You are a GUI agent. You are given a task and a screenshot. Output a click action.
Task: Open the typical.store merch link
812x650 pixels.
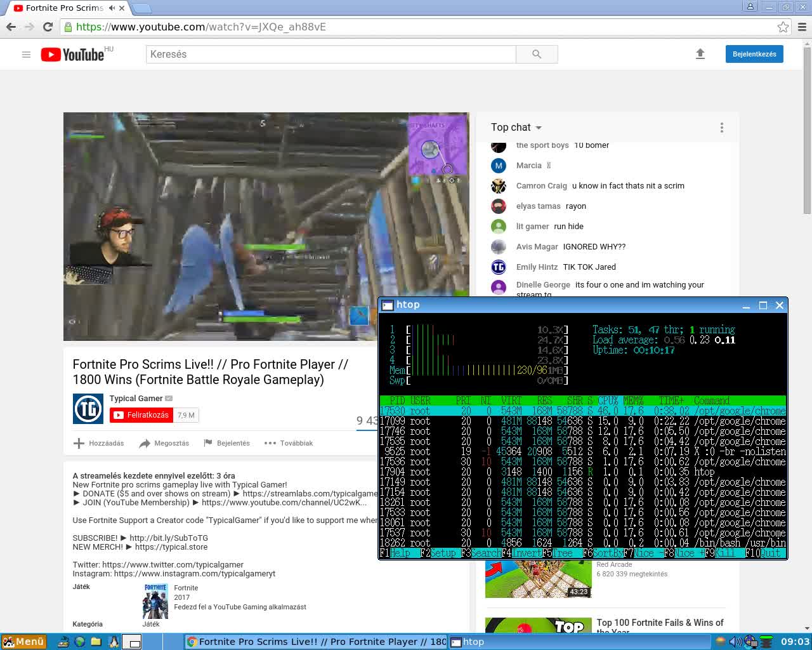(x=171, y=547)
